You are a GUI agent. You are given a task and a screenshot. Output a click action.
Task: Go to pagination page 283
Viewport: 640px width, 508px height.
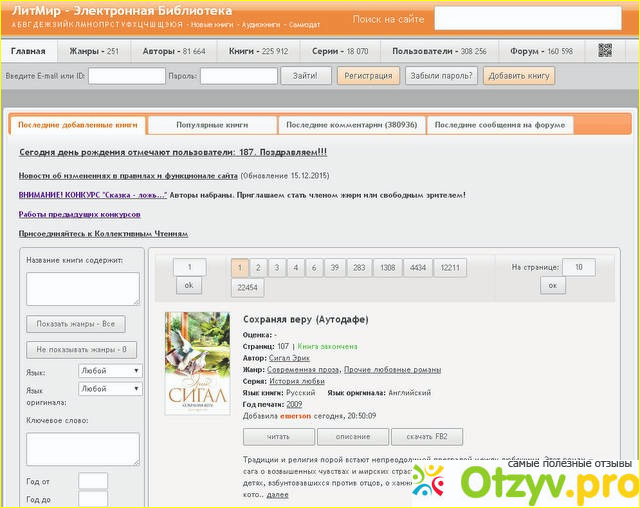359,268
